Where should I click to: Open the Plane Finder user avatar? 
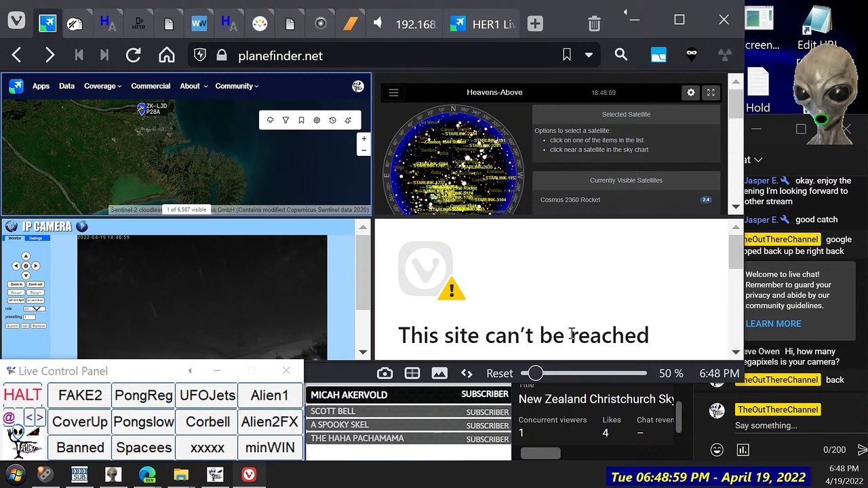(357, 86)
